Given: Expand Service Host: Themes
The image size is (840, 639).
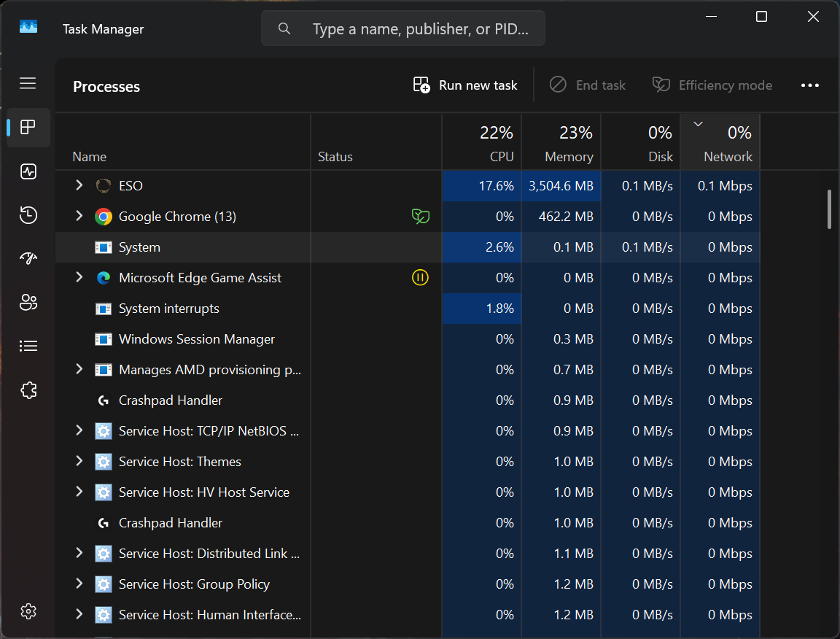Looking at the screenshot, I should (x=79, y=460).
